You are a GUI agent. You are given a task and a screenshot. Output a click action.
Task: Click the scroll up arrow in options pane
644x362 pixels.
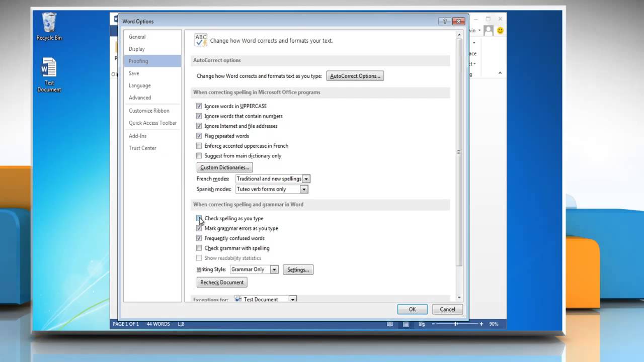pos(458,35)
